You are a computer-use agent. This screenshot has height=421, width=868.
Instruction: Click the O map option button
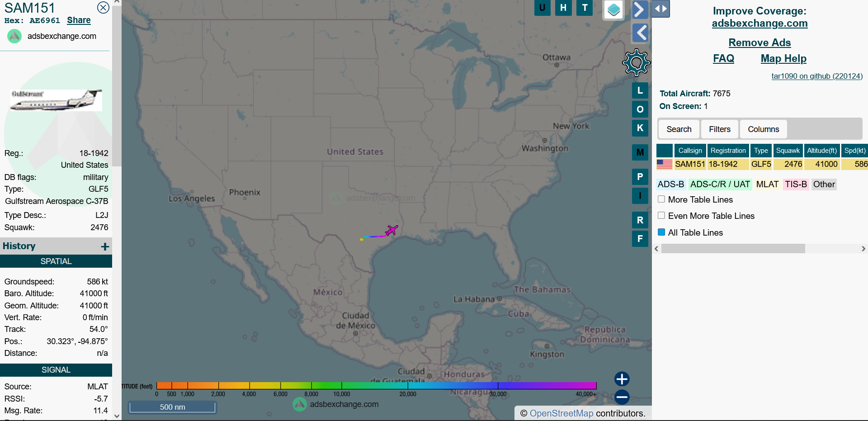[x=640, y=109]
